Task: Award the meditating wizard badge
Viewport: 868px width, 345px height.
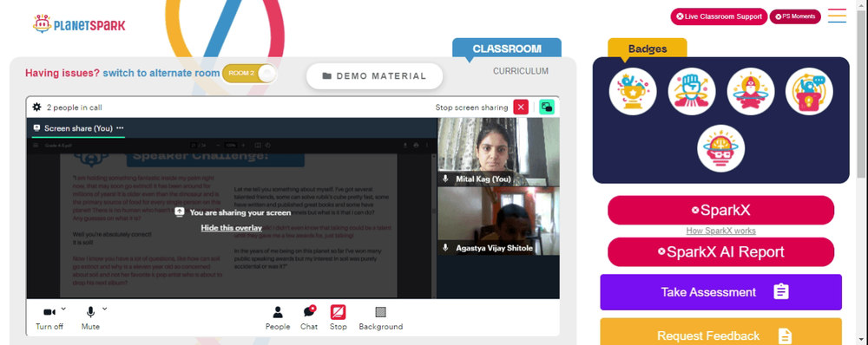Action: point(750,91)
